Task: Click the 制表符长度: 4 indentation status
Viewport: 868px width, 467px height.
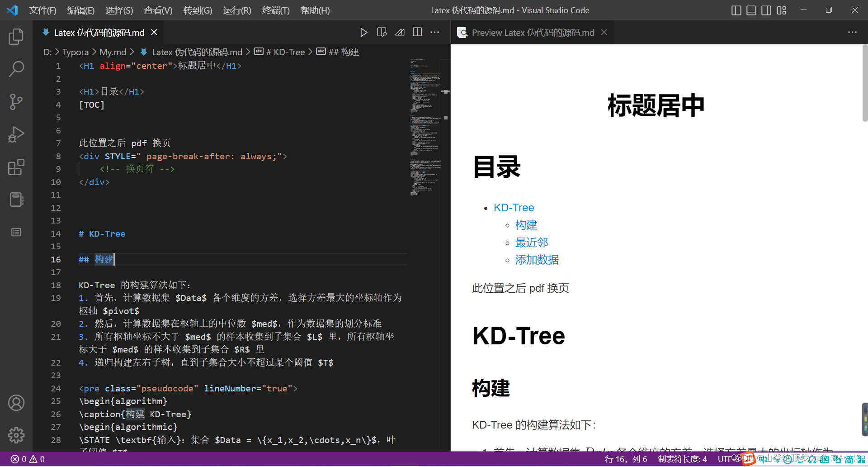Action: (x=682, y=459)
